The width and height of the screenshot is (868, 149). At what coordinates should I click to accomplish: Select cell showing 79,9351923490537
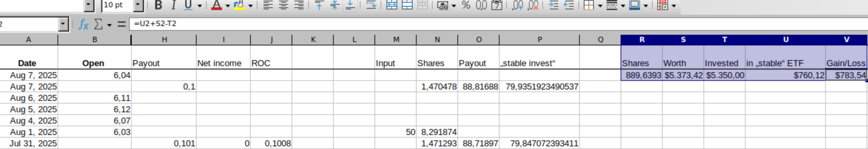point(539,87)
